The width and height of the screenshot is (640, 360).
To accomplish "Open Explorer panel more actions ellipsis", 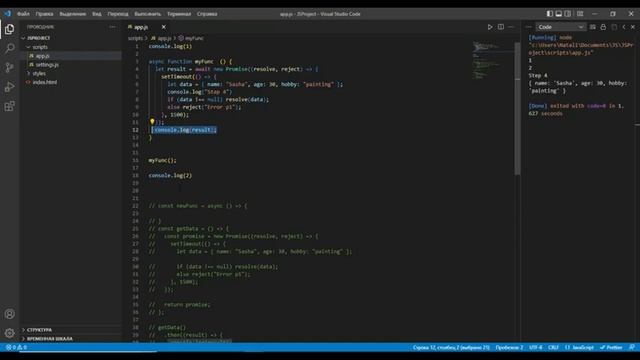I will point(112,27).
